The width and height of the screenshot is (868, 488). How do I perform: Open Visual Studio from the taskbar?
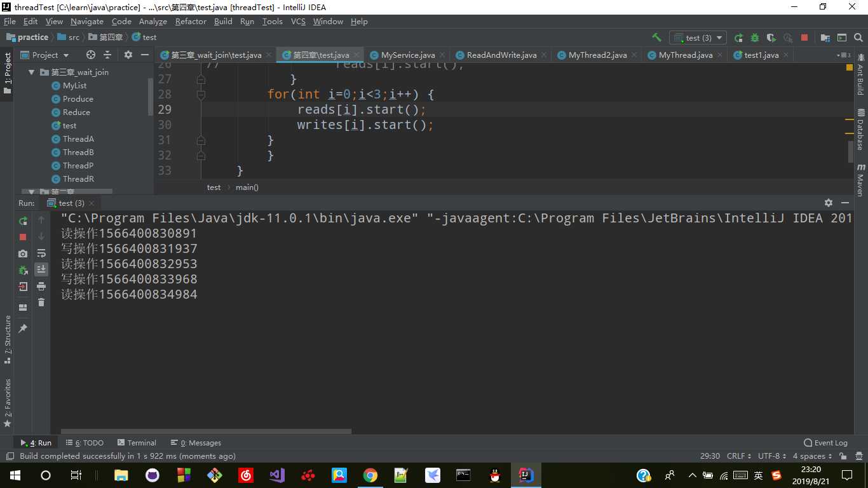(277, 475)
